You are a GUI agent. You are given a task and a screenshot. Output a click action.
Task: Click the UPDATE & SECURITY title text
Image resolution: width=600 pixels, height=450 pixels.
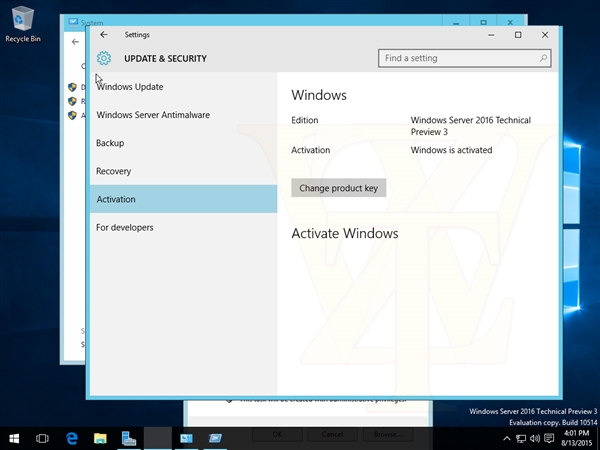[165, 59]
